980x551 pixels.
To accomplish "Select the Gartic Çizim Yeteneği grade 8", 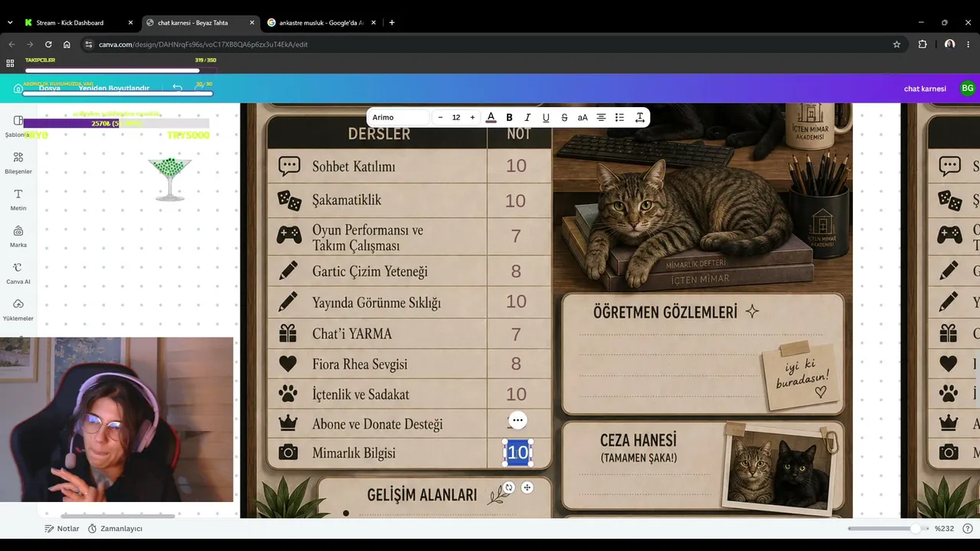I will pyautogui.click(x=516, y=271).
